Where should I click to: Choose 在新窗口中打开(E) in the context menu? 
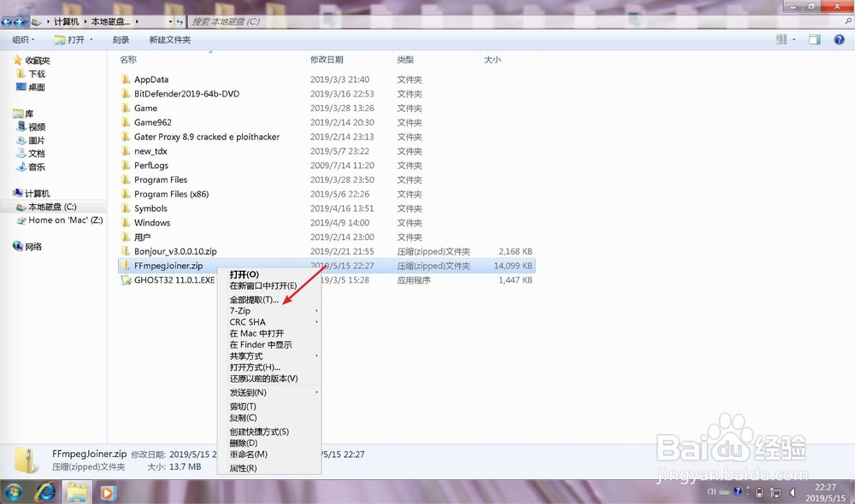(x=263, y=285)
